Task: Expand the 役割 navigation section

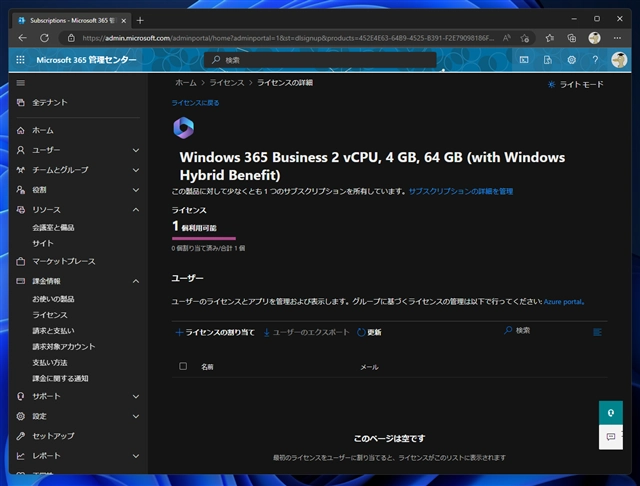Action: point(136,190)
